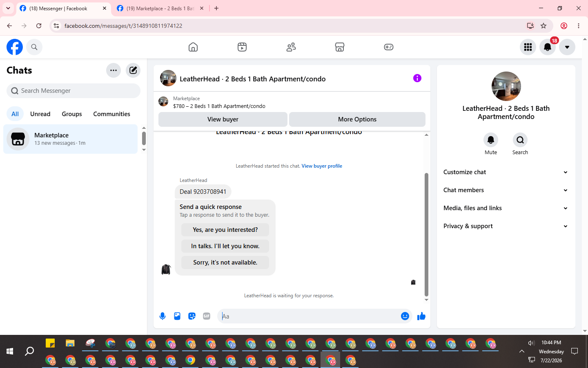Select the Unread chats filter tab

(40, 114)
